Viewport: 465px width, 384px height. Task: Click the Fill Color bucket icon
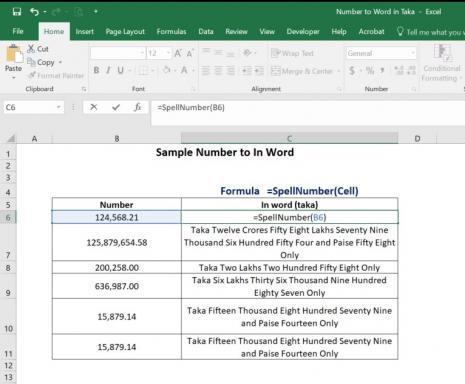(x=166, y=70)
